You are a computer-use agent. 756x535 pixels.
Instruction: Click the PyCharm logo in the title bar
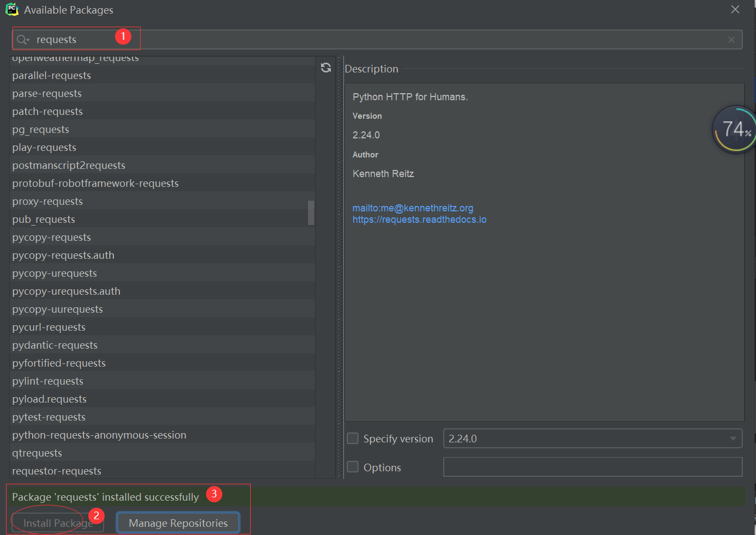pyautogui.click(x=11, y=9)
